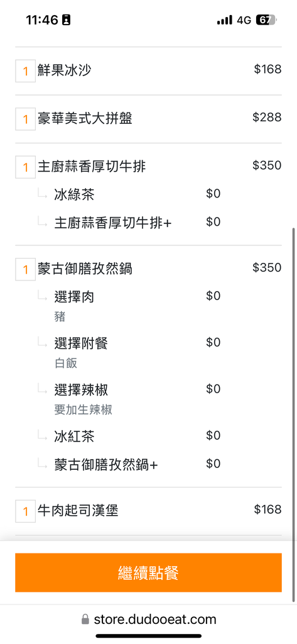Tap the ID card icon next to 11:46
Screen dimensions: 297x644
66,19
